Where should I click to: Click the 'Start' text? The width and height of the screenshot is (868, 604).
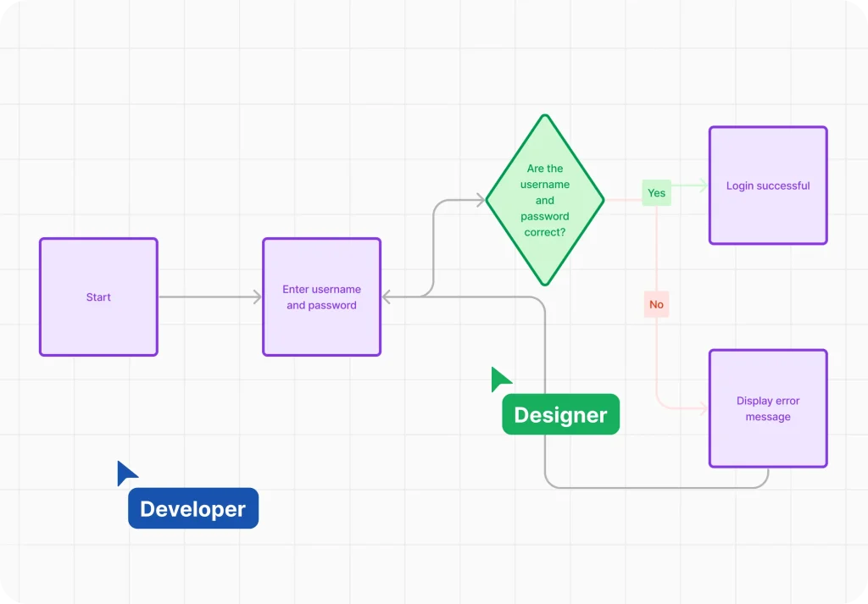click(98, 297)
